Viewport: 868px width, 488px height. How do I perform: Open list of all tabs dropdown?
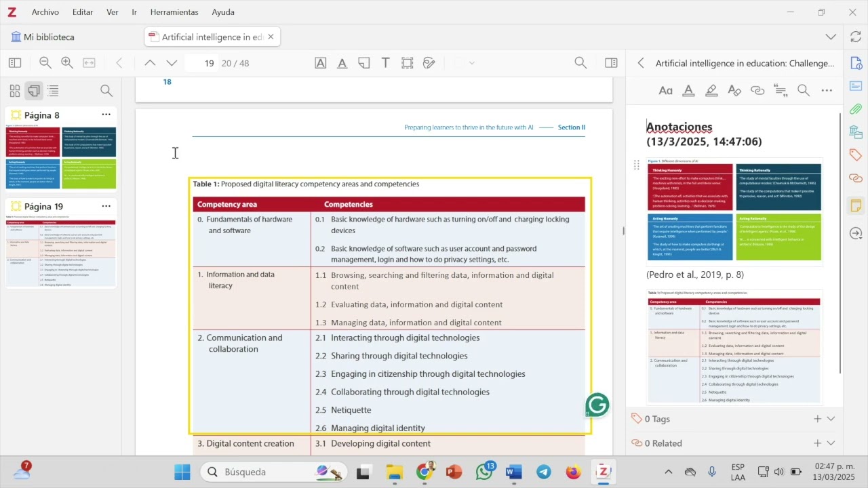[831, 37]
